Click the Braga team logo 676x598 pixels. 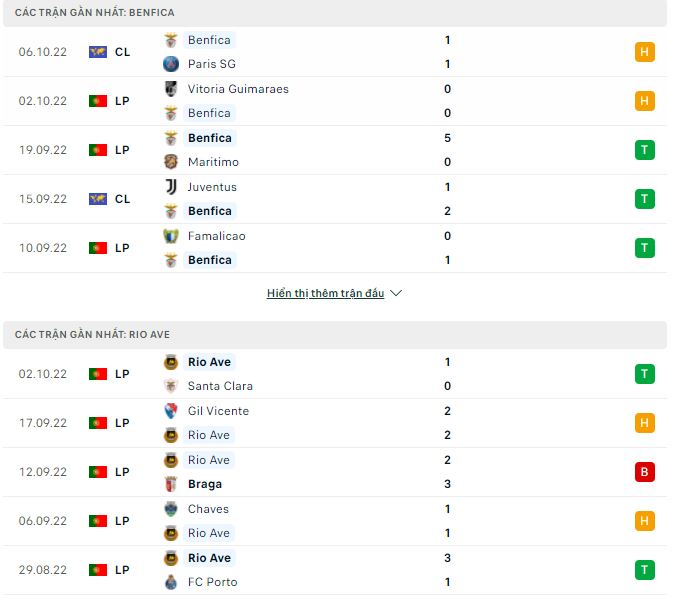(x=171, y=484)
